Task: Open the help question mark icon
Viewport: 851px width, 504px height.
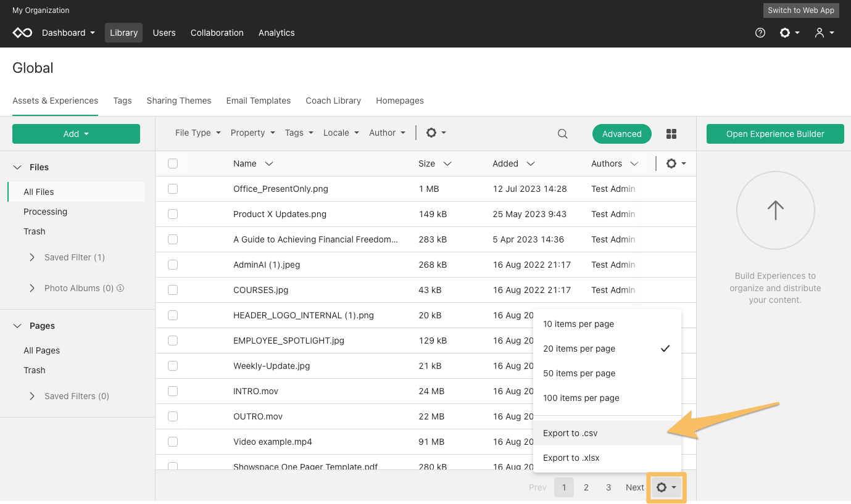Action: point(760,33)
